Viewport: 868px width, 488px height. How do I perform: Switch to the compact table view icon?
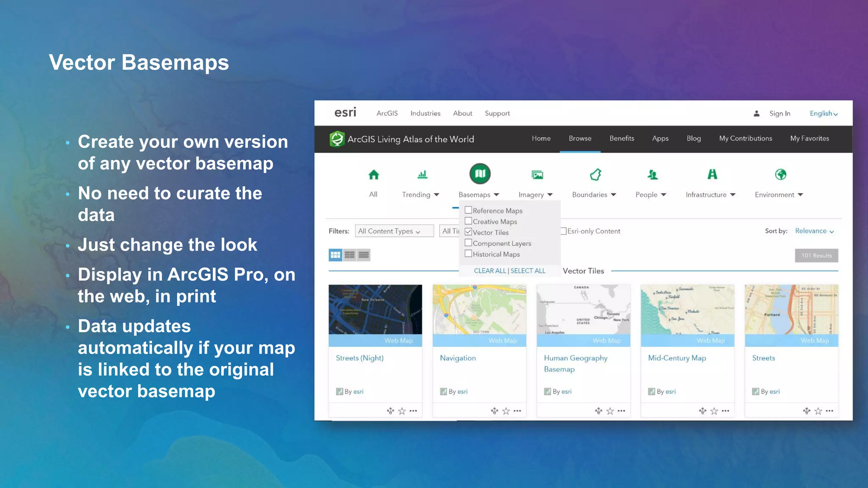364,255
